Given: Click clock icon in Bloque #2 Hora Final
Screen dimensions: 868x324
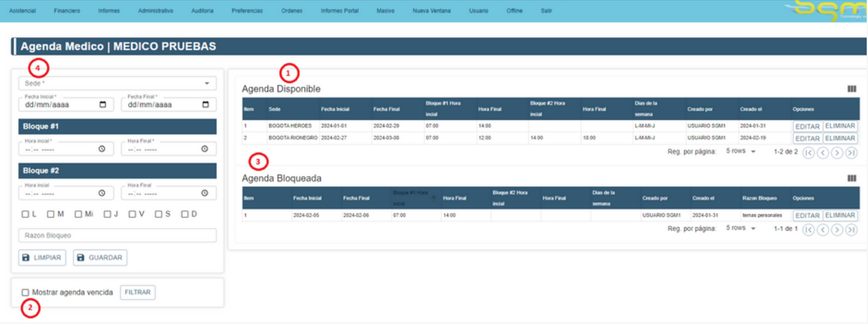Looking at the screenshot, I should tap(205, 193).
